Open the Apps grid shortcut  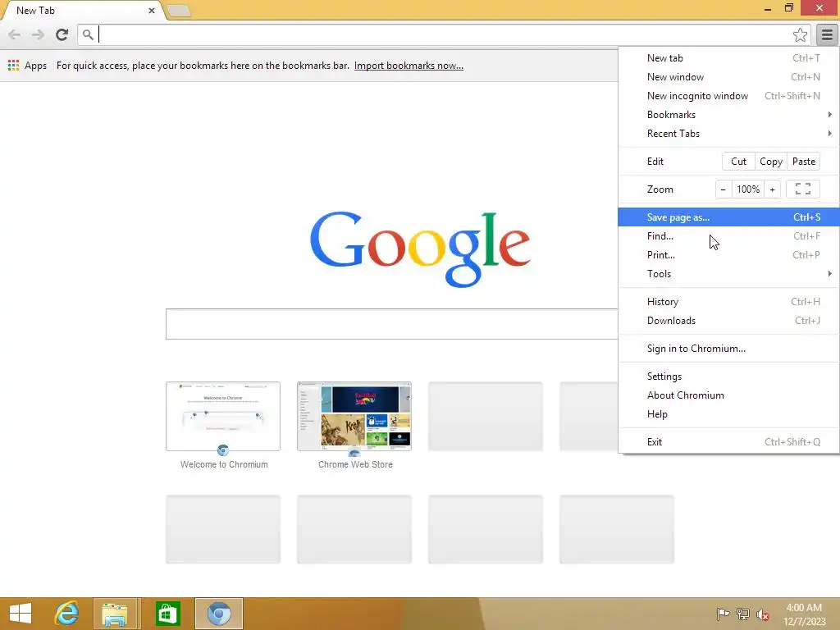[13, 66]
